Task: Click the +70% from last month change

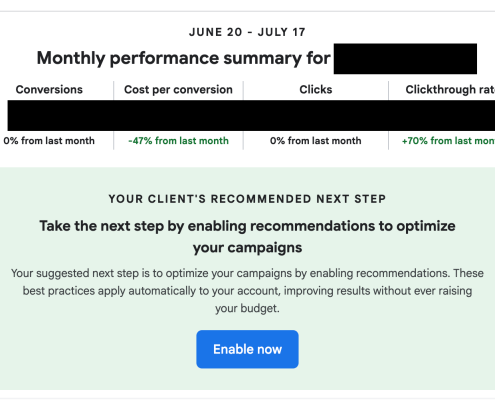Action: click(448, 141)
